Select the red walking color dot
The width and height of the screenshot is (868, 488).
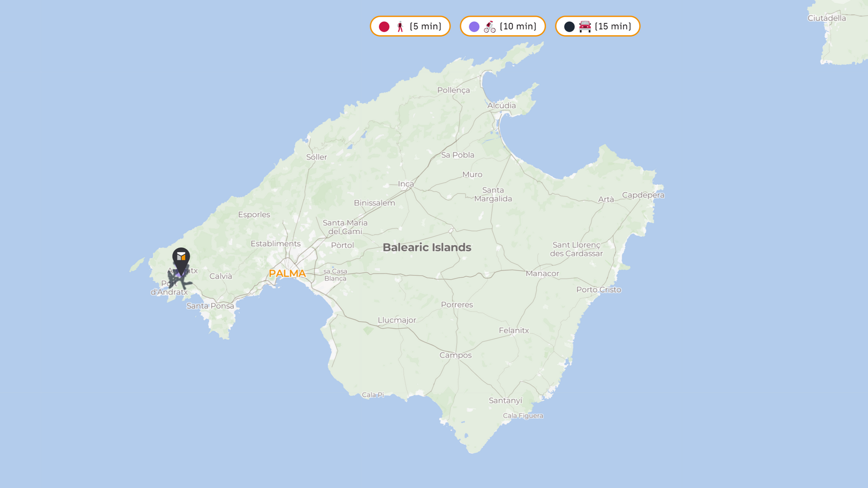[x=384, y=27]
